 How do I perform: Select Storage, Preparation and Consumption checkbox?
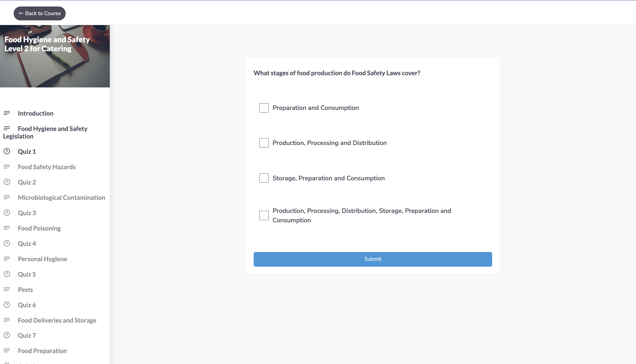point(264,178)
